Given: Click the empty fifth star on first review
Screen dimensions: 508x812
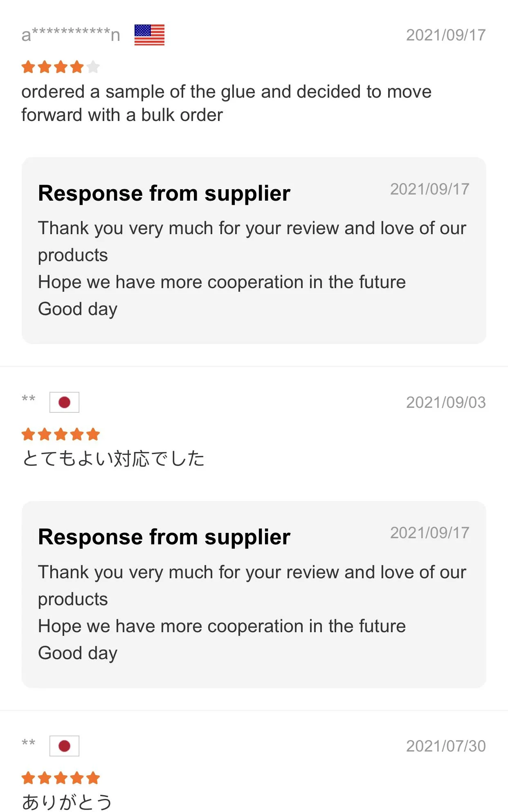Looking at the screenshot, I should pyautogui.click(x=93, y=67).
